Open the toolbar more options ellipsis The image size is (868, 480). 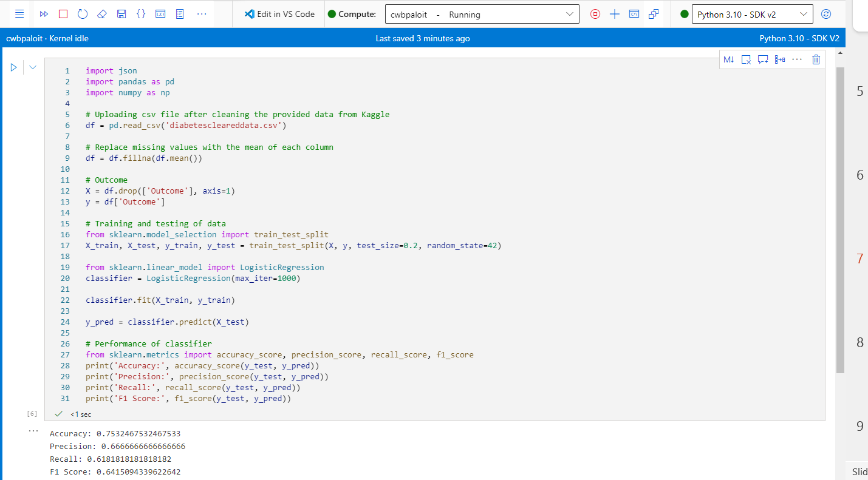202,14
